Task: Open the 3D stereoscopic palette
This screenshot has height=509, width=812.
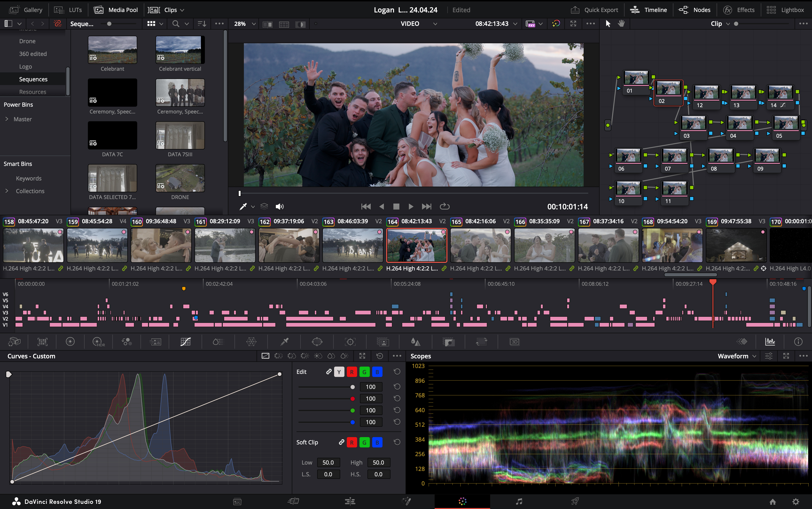Action: click(514, 342)
